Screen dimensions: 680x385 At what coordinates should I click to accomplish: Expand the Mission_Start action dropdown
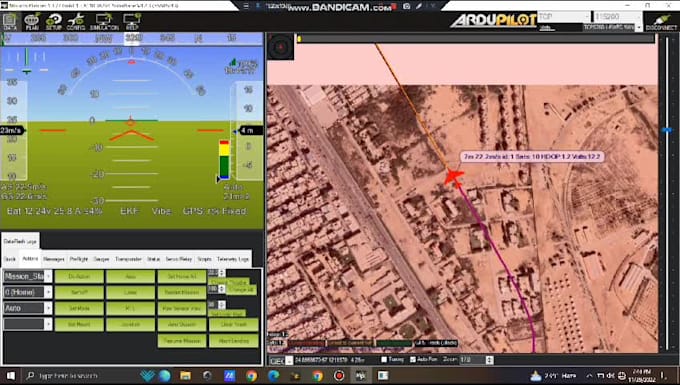tap(48, 276)
